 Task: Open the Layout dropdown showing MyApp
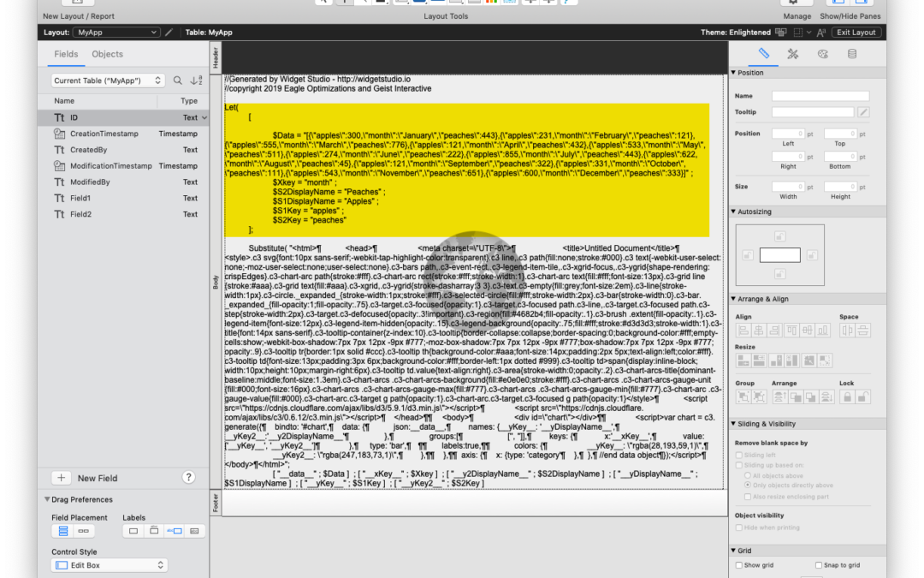click(x=116, y=33)
